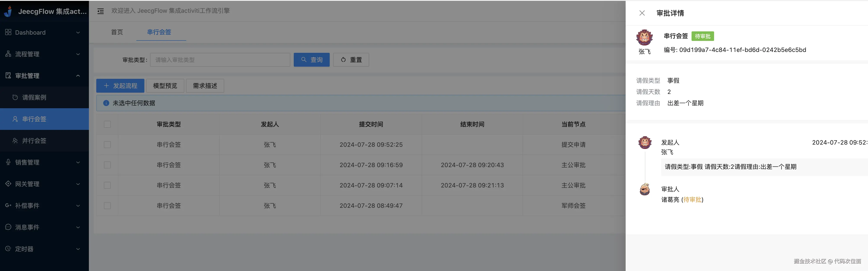The height and width of the screenshot is (271, 868).
Task: Check the row submitted at 09:52:25
Action: [107, 144]
